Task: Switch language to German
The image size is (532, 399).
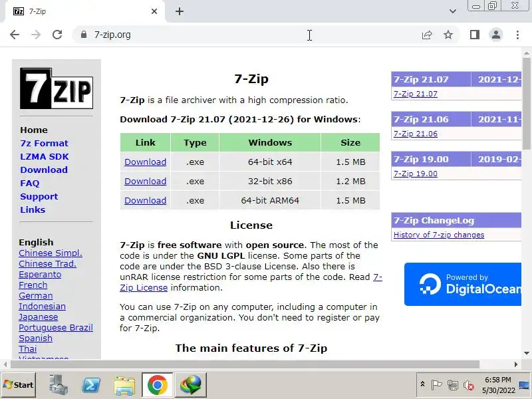Action: (36, 296)
